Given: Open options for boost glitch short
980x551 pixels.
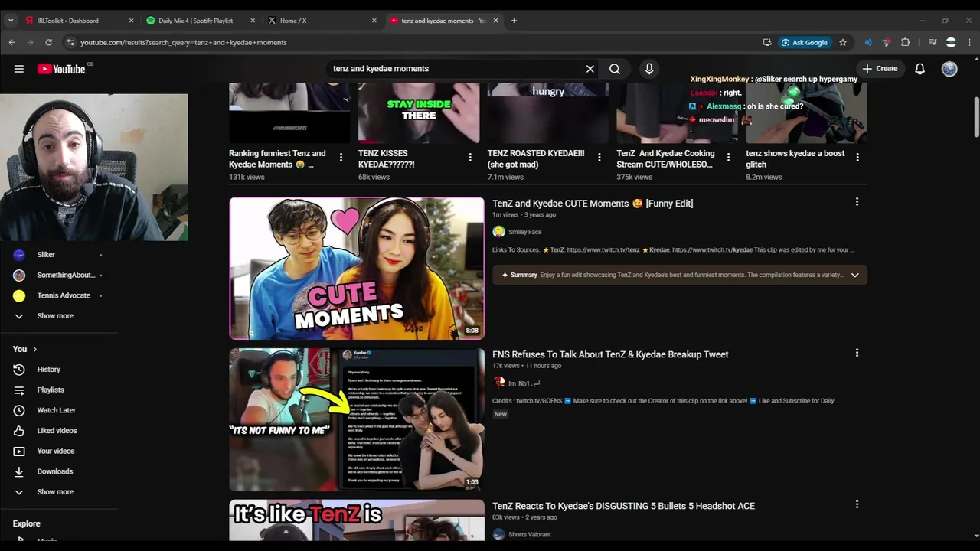Looking at the screenshot, I should pos(857,157).
